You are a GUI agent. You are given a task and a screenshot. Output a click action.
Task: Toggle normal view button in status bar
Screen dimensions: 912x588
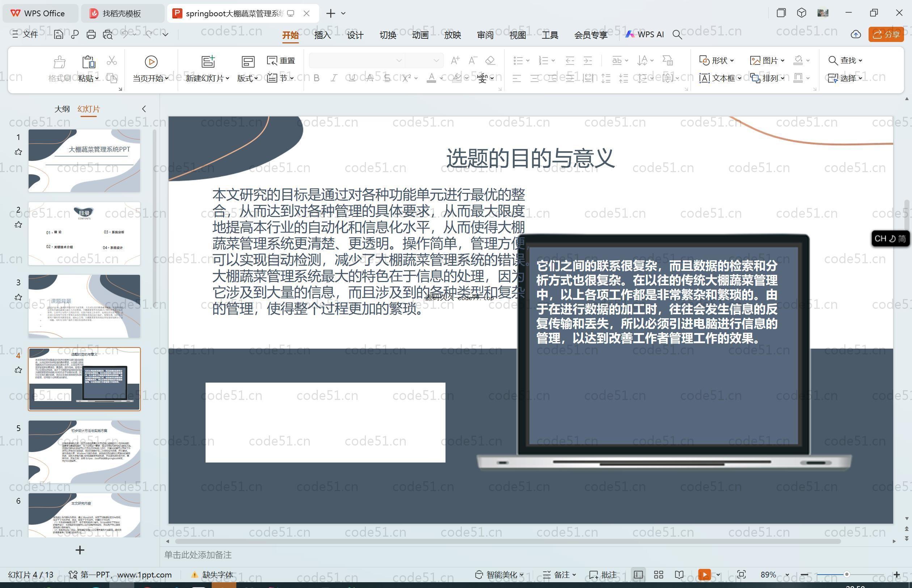pyautogui.click(x=638, y=575)
